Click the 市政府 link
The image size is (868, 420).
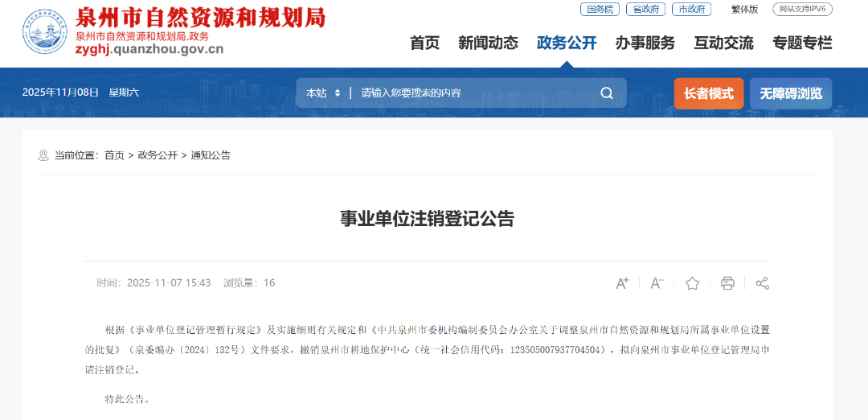click(691, 10)
